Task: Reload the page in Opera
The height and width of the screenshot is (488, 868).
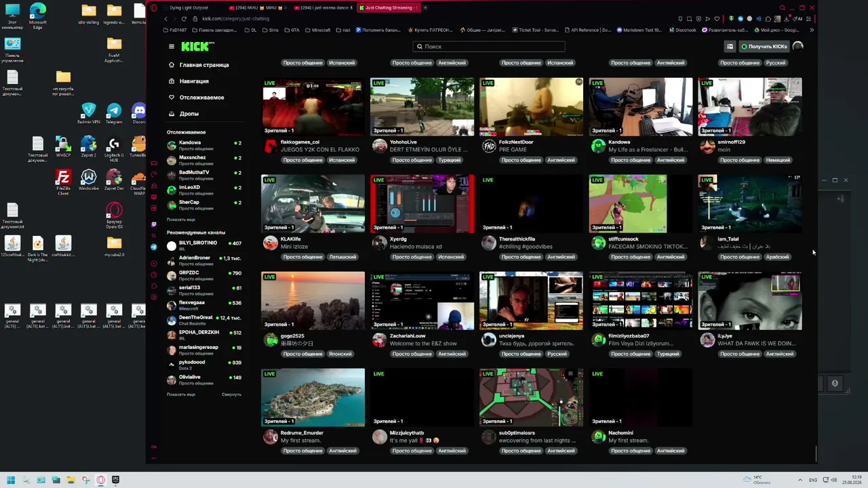Action: (x=184, y=19)
